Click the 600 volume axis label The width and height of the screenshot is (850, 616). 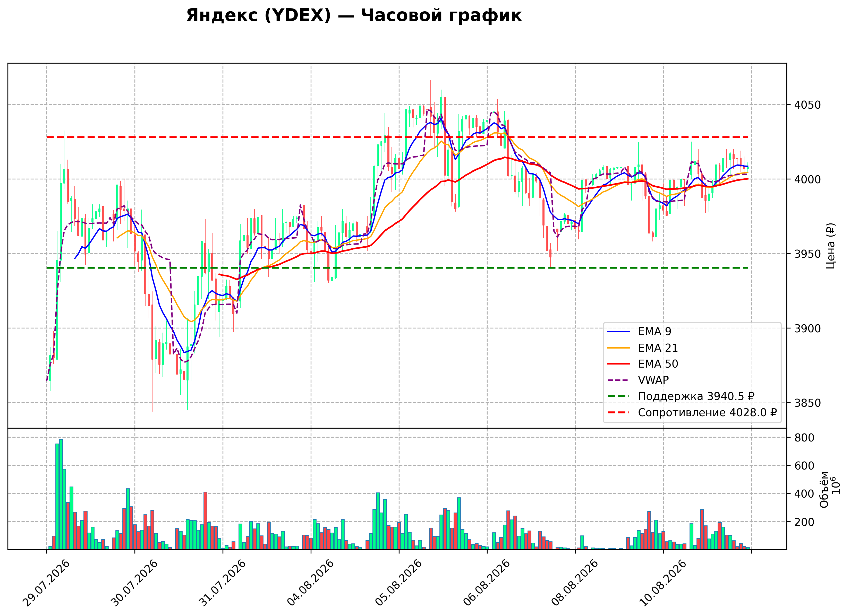pyautogui.click(x=804, y=466)
